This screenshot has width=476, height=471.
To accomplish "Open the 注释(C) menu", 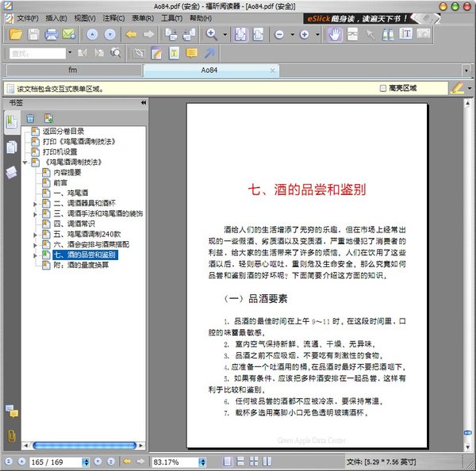I will [113, 18].
